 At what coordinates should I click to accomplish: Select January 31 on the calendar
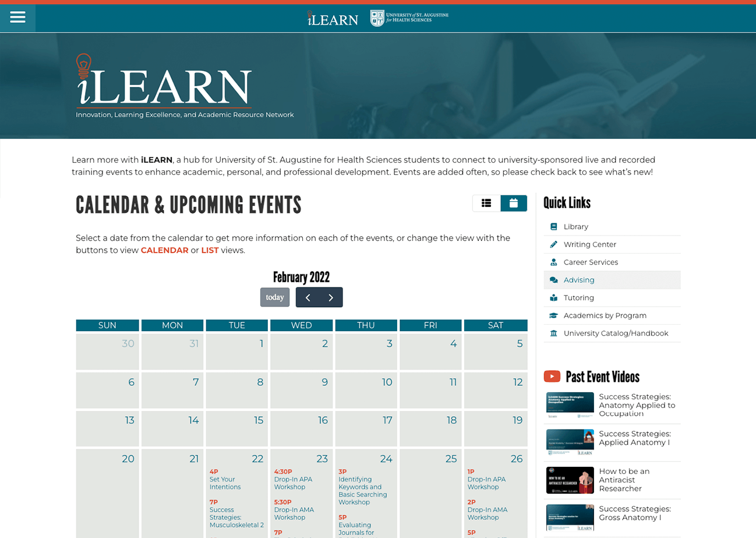[x=172, y=351]
